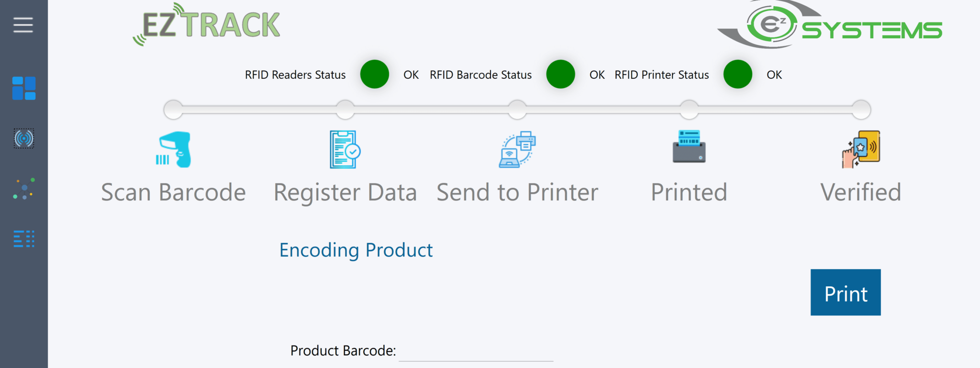Viewport: 980px width, 368px height.
Task: Click the Register Data clipboard icon
Action: click(345, 150)
